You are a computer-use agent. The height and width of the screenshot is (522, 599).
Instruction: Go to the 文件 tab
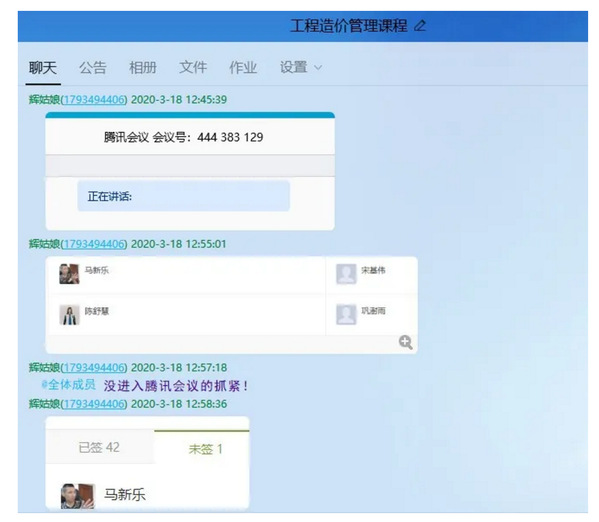[193, 68]
